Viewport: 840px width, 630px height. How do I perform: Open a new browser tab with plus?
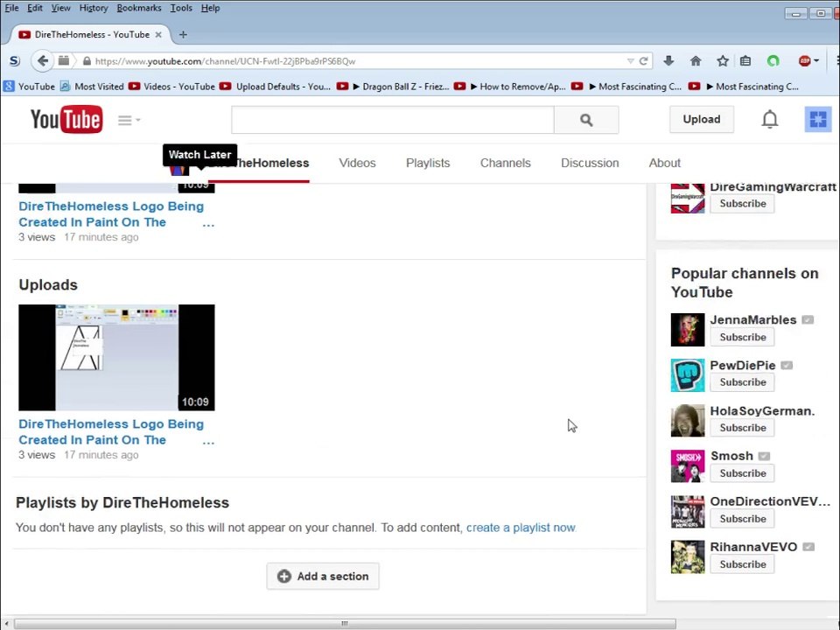coord(183,34)
